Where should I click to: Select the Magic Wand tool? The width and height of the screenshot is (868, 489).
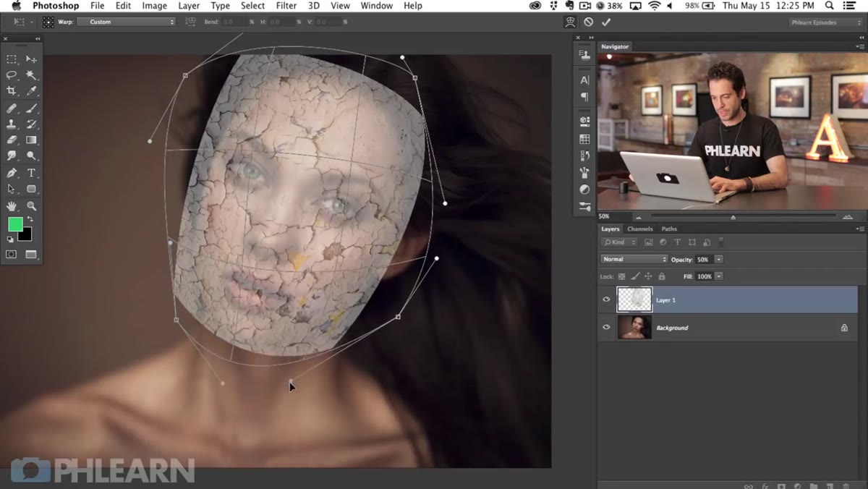31,75
